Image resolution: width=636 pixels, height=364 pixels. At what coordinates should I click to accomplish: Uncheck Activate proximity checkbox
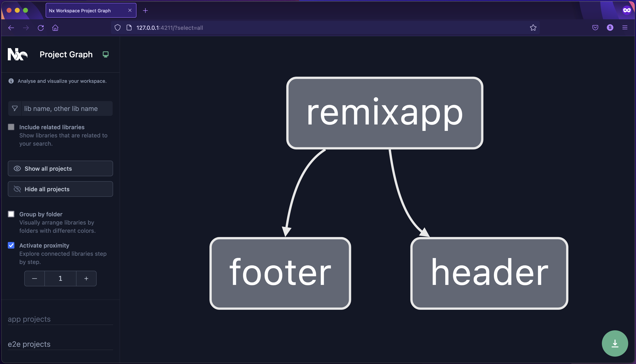coord(11,245)
